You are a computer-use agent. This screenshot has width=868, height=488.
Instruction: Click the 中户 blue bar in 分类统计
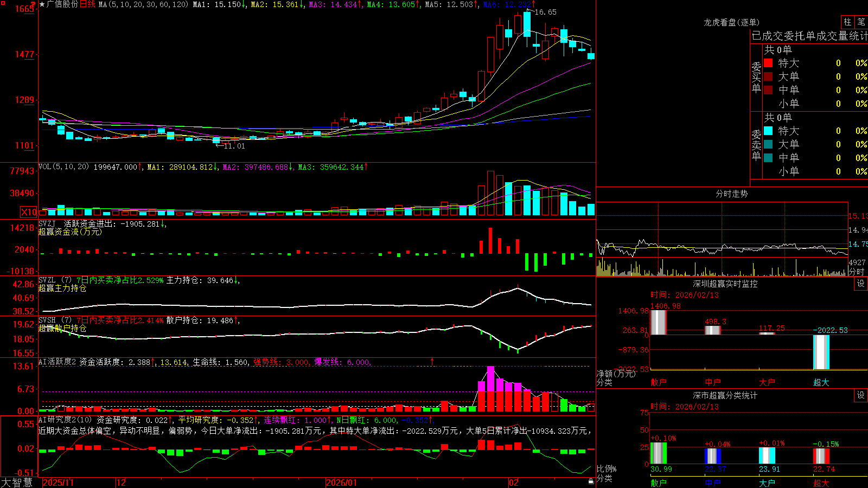pyautogui.click(x=712, y=456)
